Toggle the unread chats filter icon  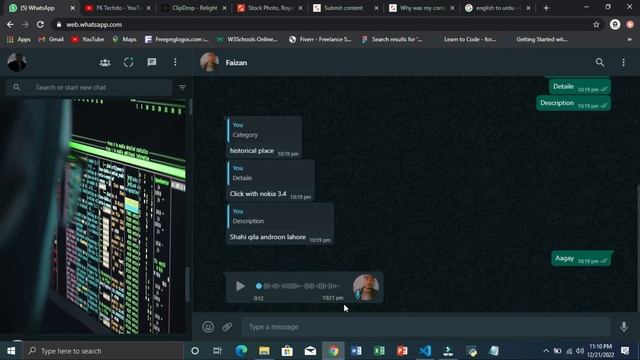(x=182, y=87)
